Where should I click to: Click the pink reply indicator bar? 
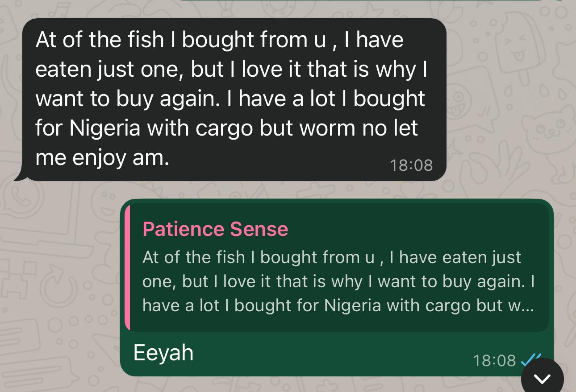click(x=127, y=268)
